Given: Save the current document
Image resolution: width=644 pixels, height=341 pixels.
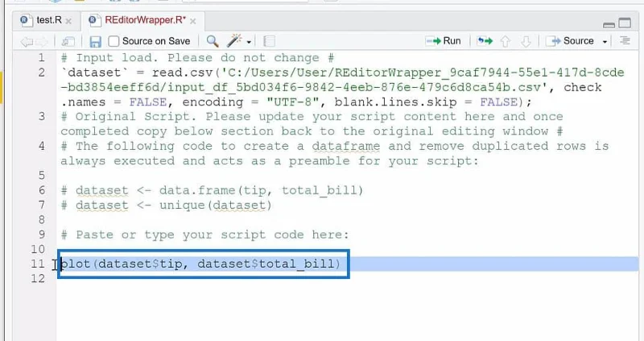Looking at the screenshot, I should coord(95,41).
